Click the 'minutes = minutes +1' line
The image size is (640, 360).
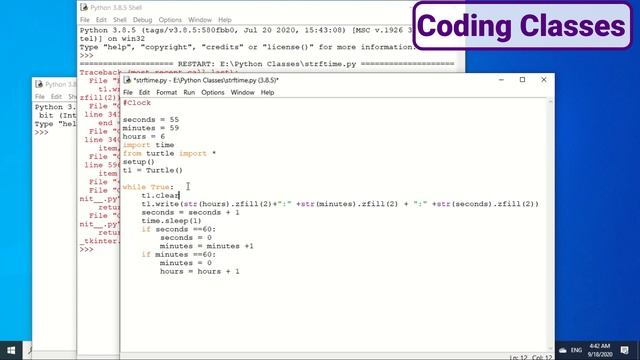[207, 246]
